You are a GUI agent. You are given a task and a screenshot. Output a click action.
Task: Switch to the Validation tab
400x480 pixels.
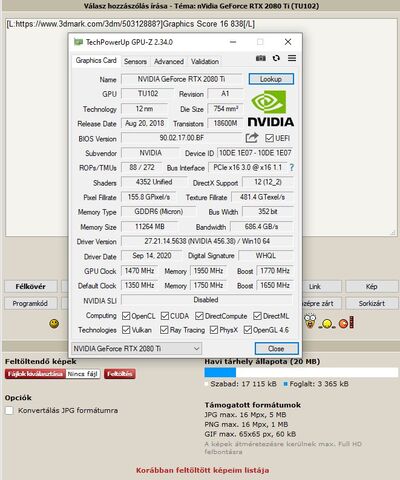pyautogui.click(x=205, y=61)
